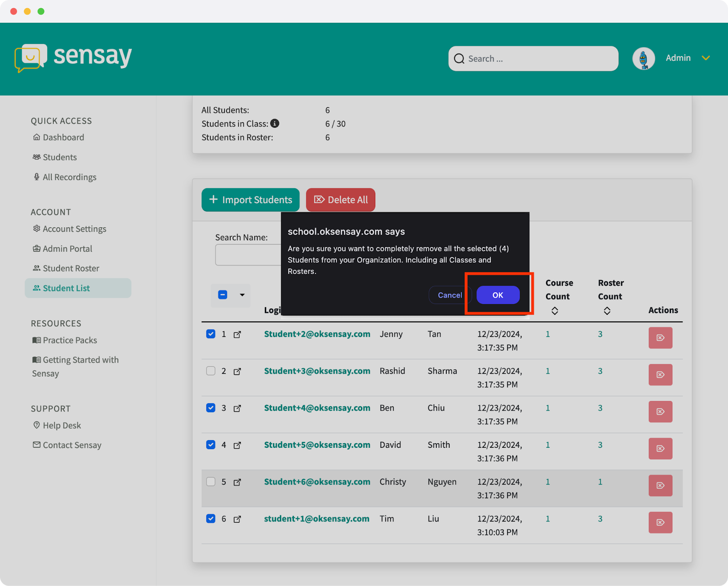This screenshot has width=728, height=586.
Task: Open Rashid Sharma's external link icon
Action: [x=237, y=371]
